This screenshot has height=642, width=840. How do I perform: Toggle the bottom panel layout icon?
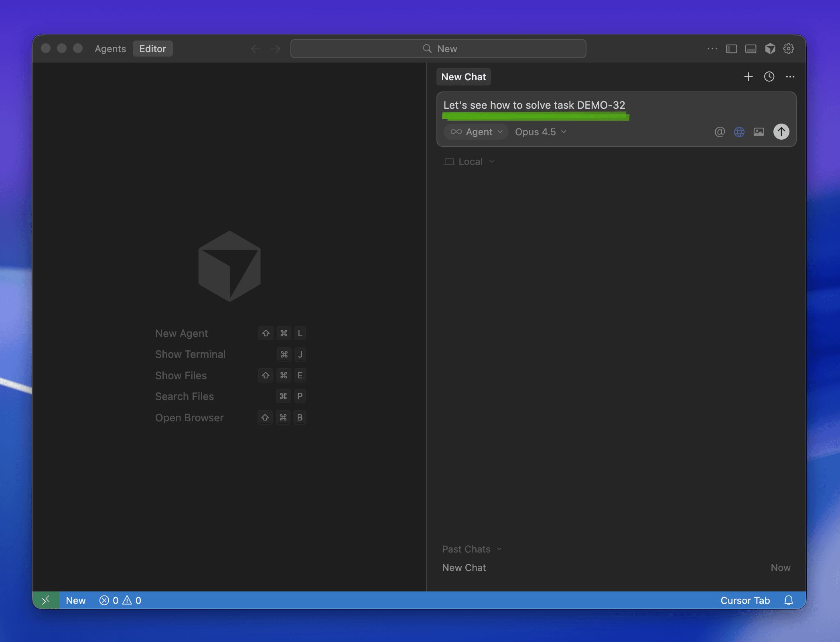[x=751, y=49]
